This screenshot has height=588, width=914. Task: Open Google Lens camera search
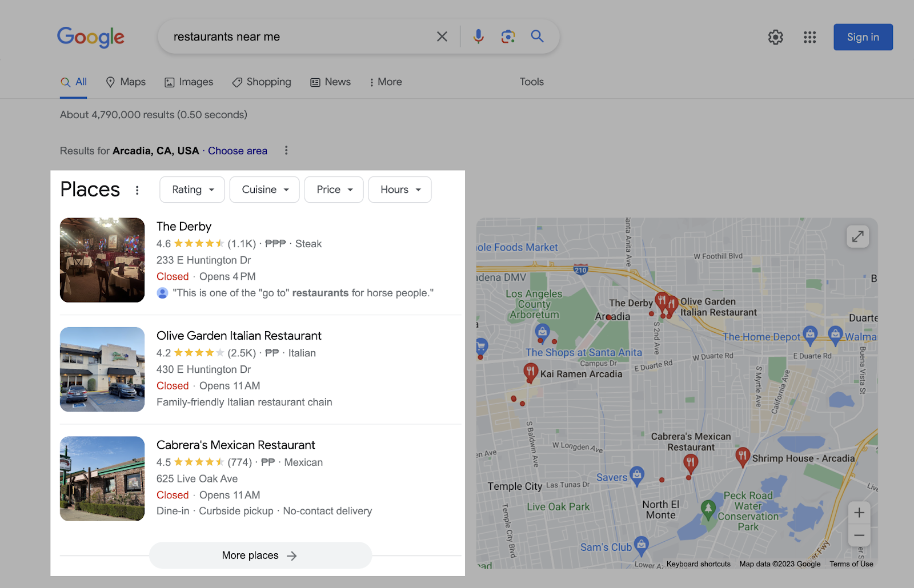[x=507, y=36]
